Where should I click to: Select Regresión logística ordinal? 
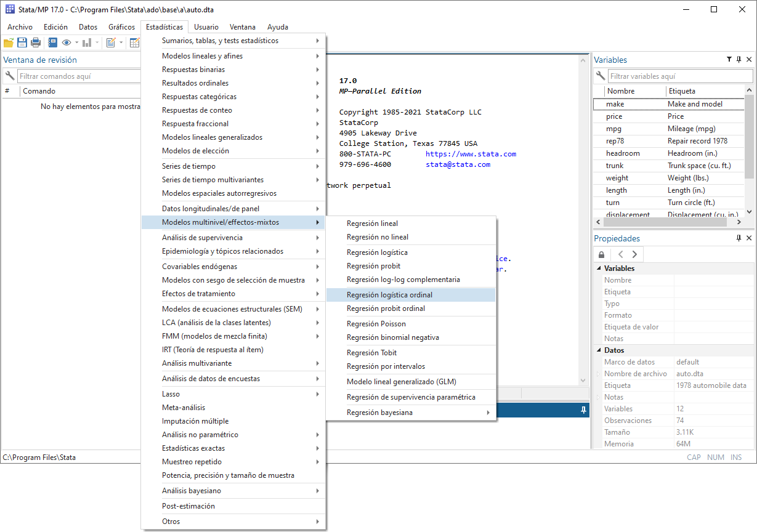(x=410, y=295)
